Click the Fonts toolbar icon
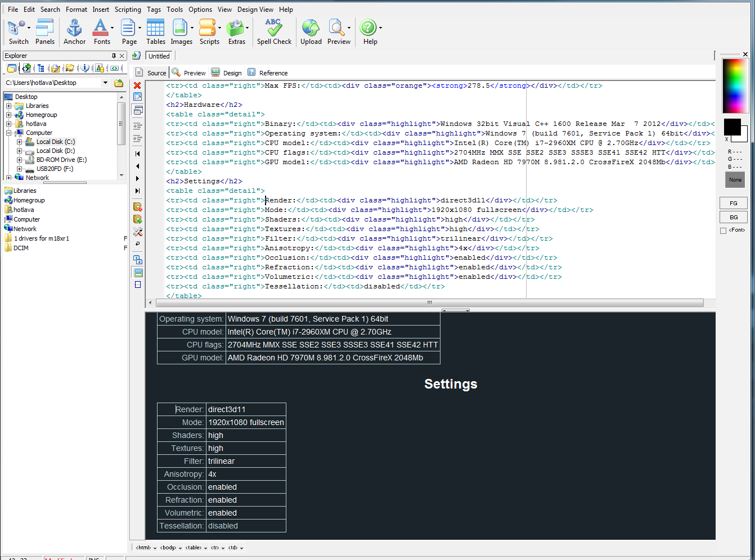 click(101, 32)
